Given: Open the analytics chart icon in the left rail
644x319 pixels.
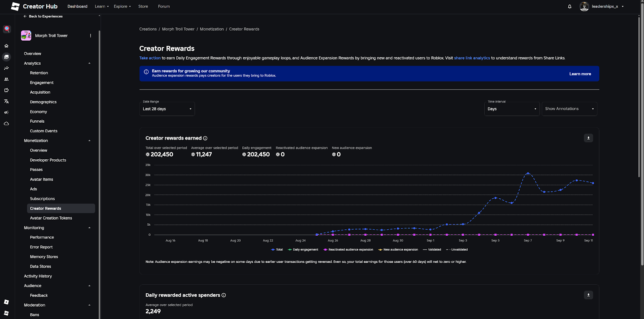Looking at the screenshot, I should [6, 68].
